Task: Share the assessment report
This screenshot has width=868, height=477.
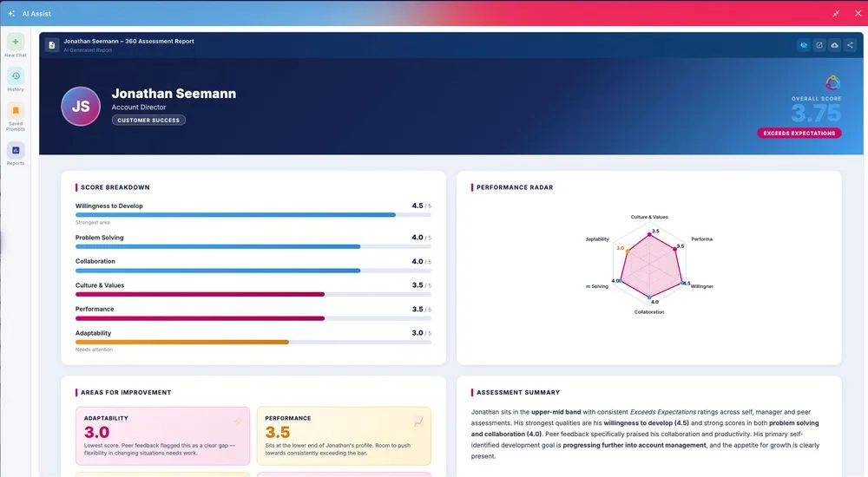Action: 850,45
